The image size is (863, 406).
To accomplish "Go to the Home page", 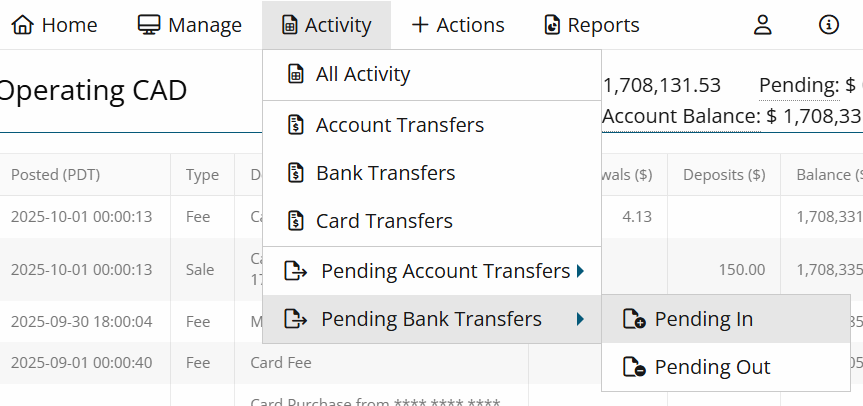I will [54, 25].
